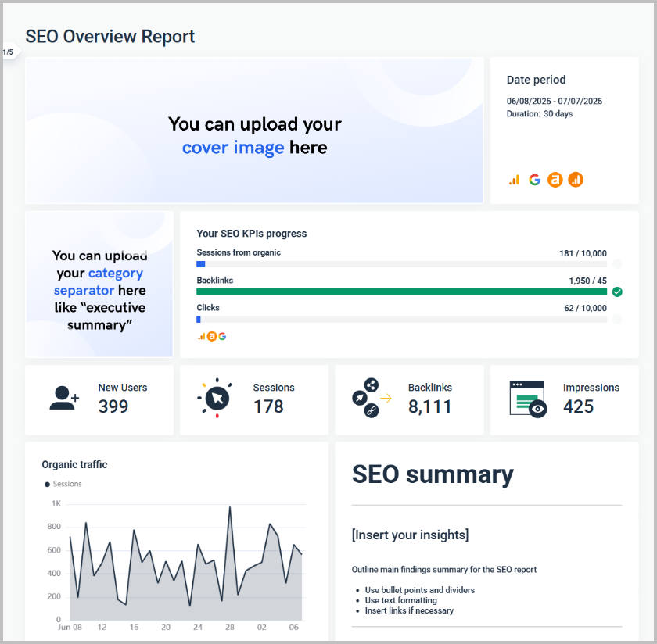The height and width of the screenshot is (644, 657).
Task: Select the Google Analytics icon in Date period card
Action: pos(513,180)
